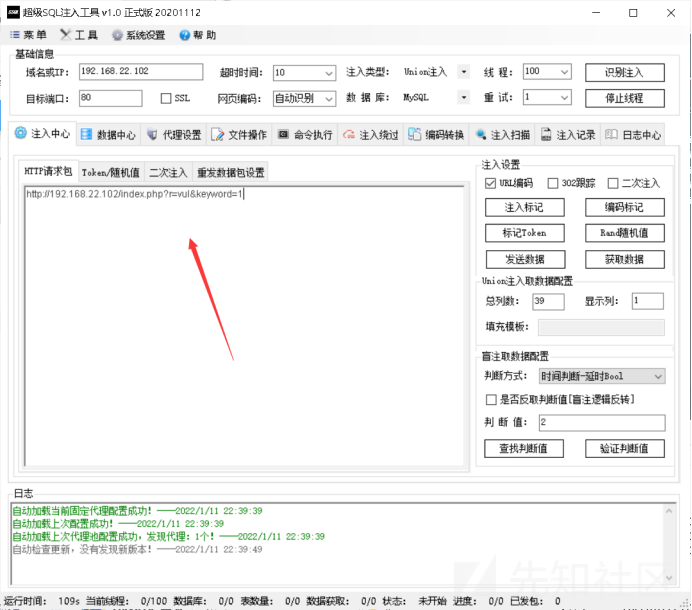Click the 菜单 list icon
692x610 pixels.
(15, 35)
